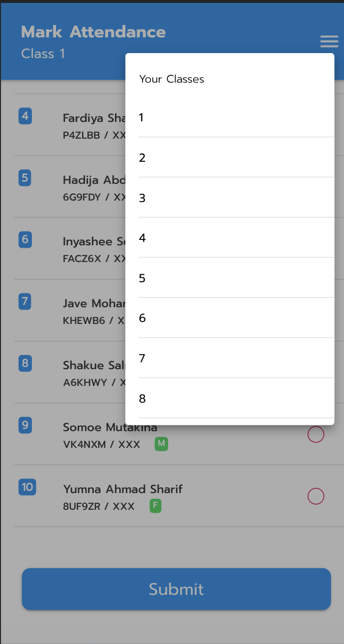Open the hamburger menu icon

(x=329, y=41)
